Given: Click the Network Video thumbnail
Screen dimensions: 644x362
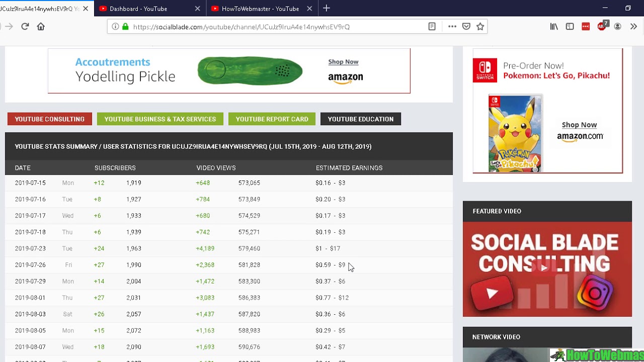Looking at the screenshot, I should (506, 355).
